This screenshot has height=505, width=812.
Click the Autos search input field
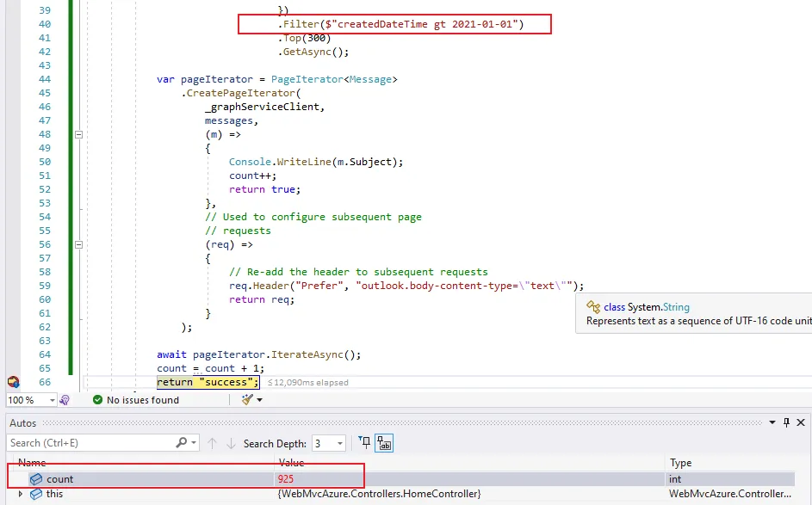90,443
